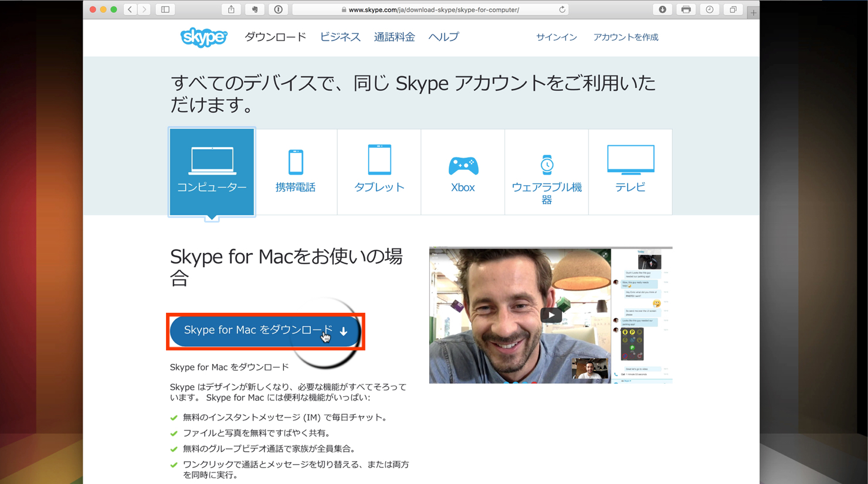Select the ウェアラブル機器 device tab
This screenshot has width=868, height=484.
547,172
